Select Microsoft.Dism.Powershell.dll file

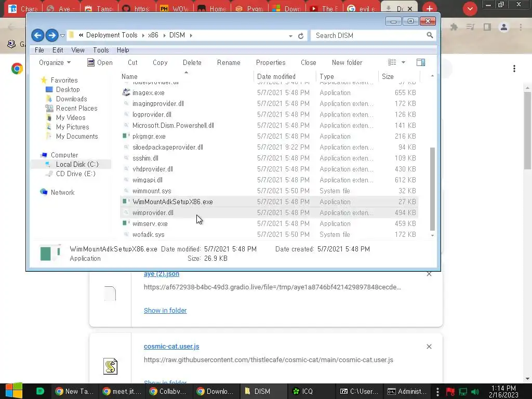click(x=173, y=125)
